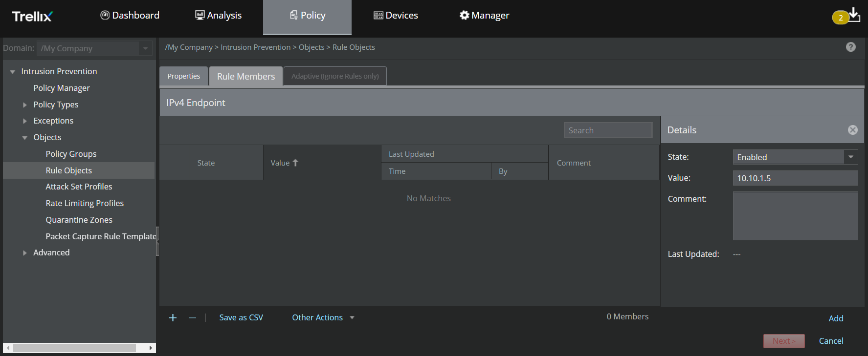This screenshot has width=868, height=356.
Task: Select Policy Groups in sidebar
Action: point(71,154)
